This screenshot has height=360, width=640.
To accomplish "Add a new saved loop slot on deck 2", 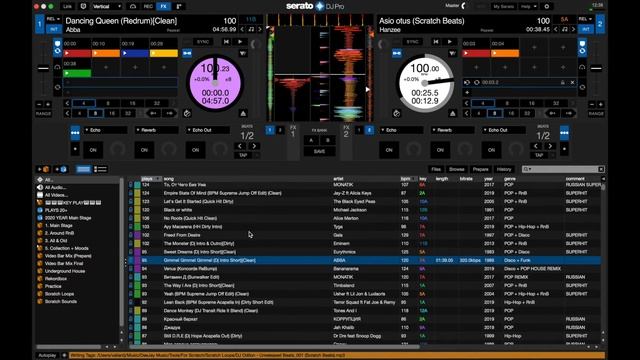I will (467, 92).
